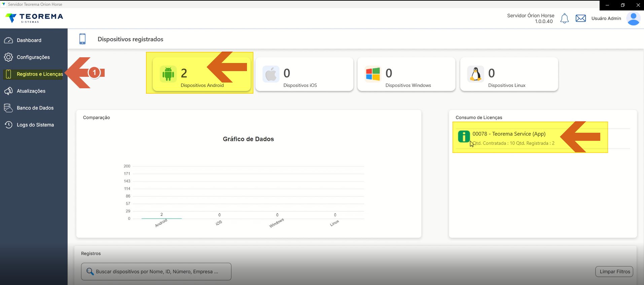Restore down the application window
Screen dimensions: 644x285
623,5
